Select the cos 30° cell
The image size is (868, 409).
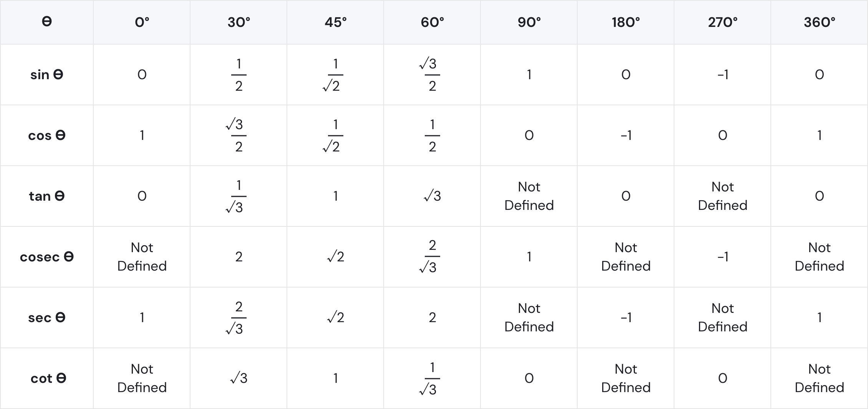(x=239, y=135)
